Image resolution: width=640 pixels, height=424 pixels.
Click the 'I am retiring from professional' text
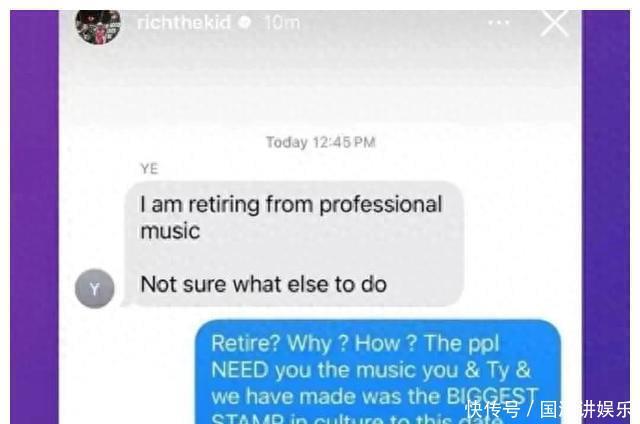click(291, 204)
